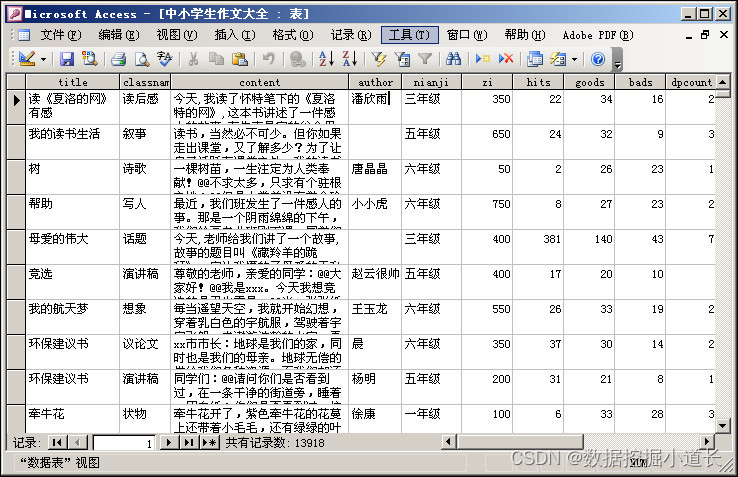
Task: Open the 记录(R) menu
Action: pos(351,35)
